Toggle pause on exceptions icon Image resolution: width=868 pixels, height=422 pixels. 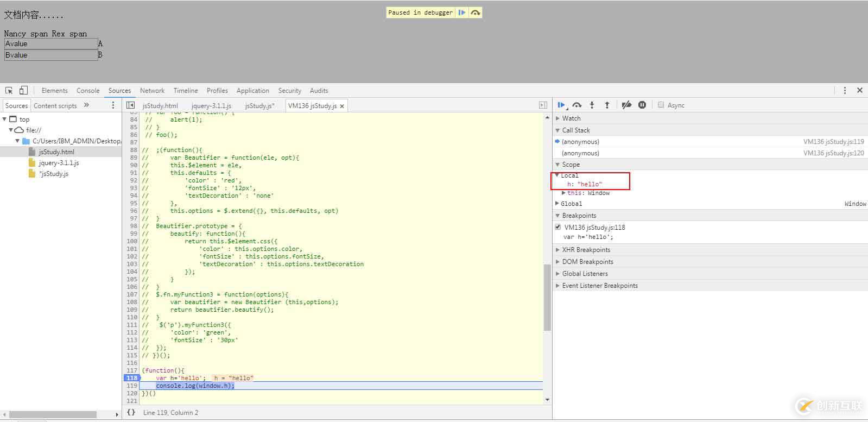pyautogui.click(x=642, y=105)
